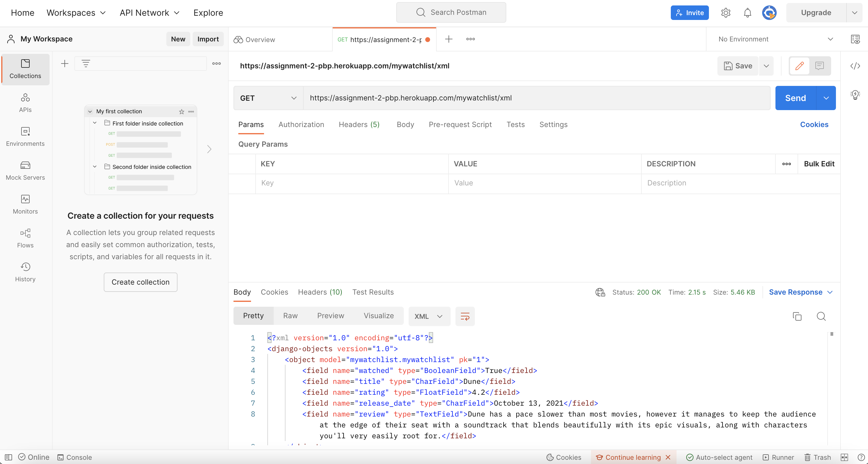Open the APIs sidebar panel
868x464 pixels.
pyautogui.click(x=25, y=103)
